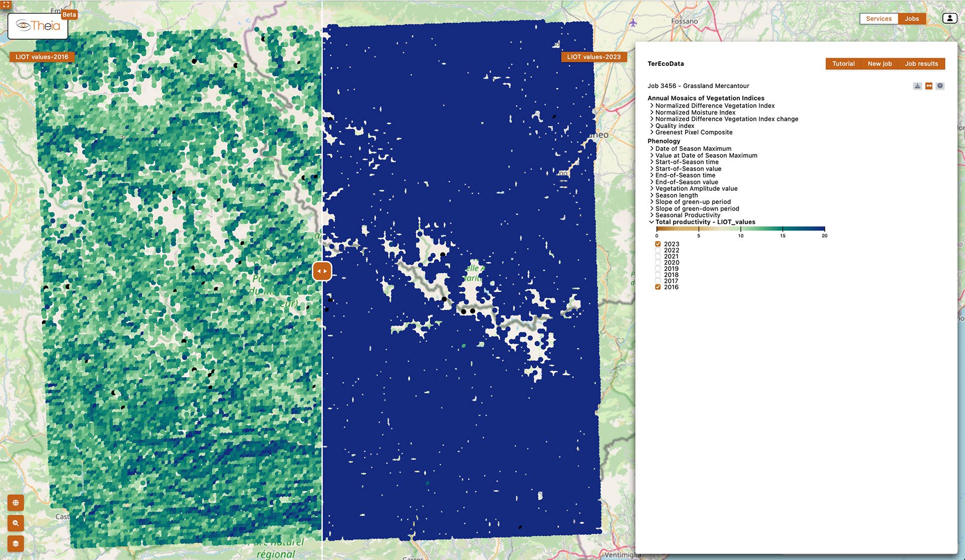The height and width of the screenshot is (560, 965).
Task: Click the Tutorial button
Action: [x=843, y=64]
